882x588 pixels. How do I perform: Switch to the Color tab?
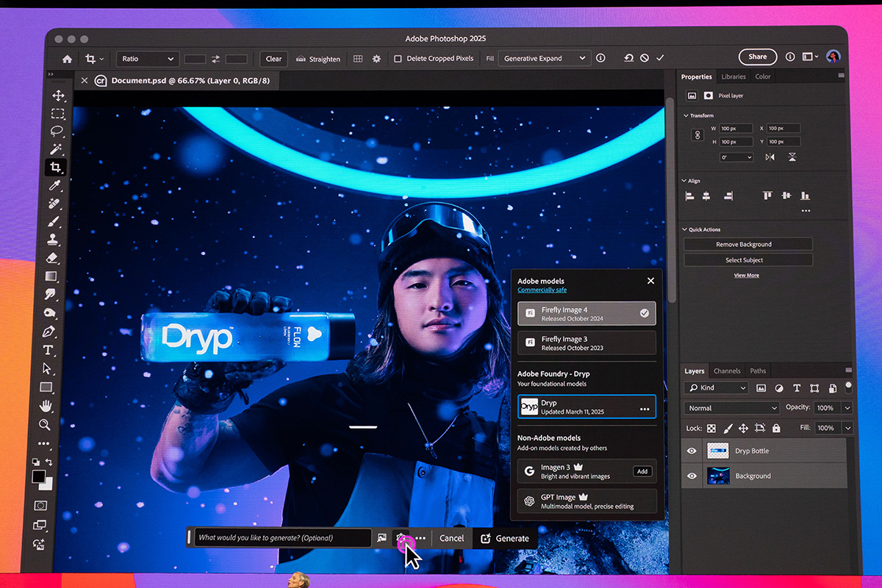[763, 76]
